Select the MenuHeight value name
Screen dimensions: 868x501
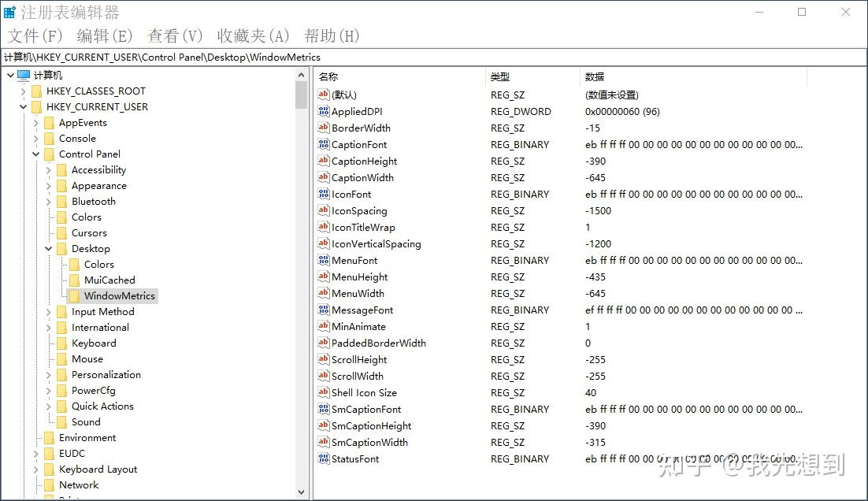click(x=360, y=276)
